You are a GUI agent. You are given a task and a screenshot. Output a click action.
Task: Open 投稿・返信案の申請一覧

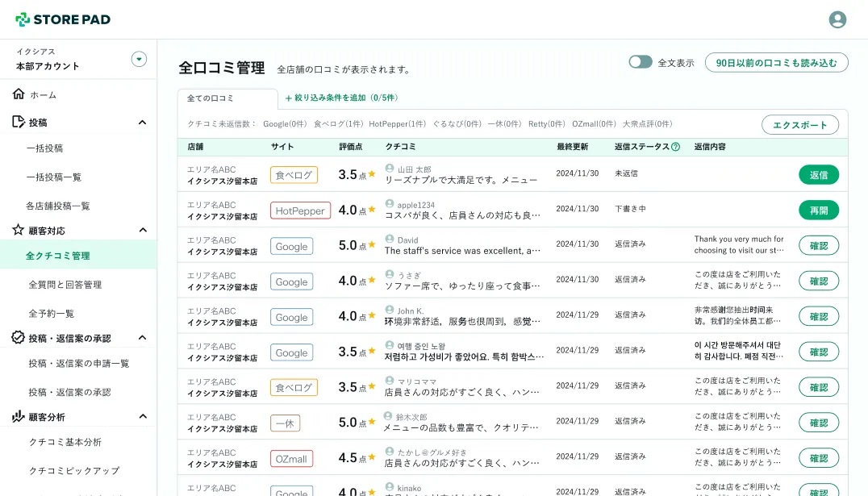(79, 363)
